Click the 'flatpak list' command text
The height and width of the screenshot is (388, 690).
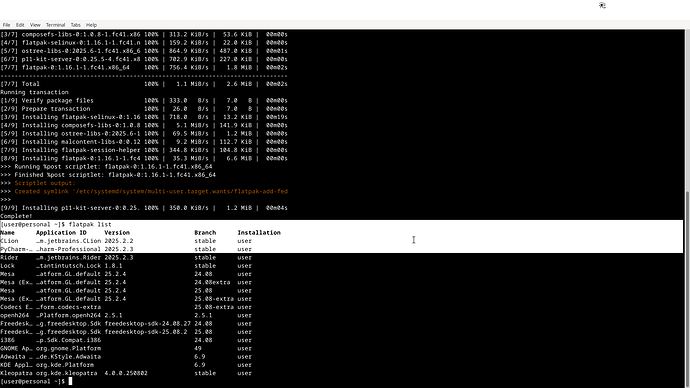click(90, 224)
